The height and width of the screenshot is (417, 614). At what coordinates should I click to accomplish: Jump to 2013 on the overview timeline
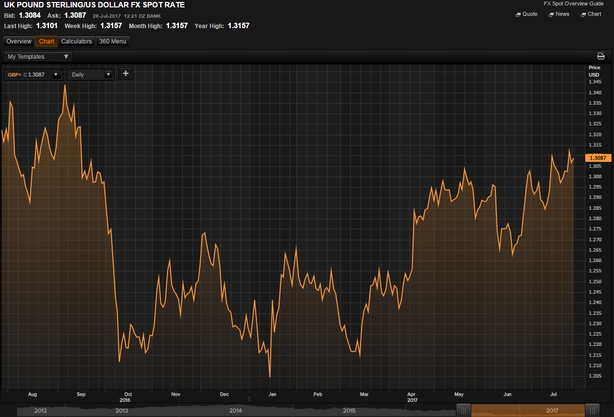point(122,411)
